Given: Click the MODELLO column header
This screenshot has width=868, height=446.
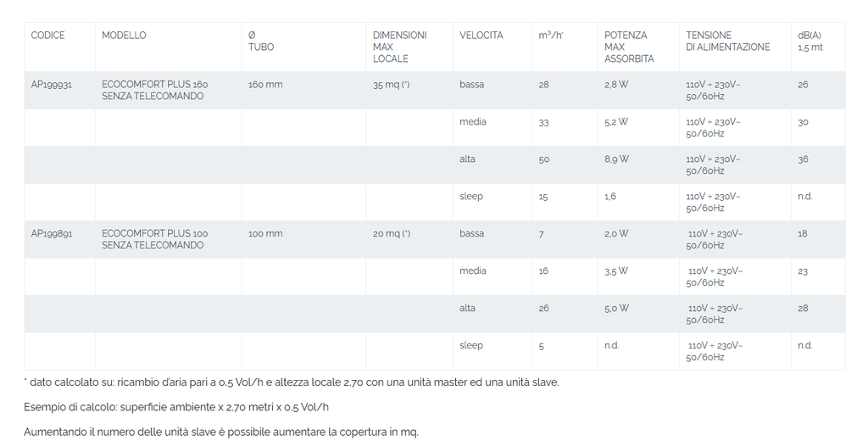Looking at the screenshot, I should pos(124,36).
